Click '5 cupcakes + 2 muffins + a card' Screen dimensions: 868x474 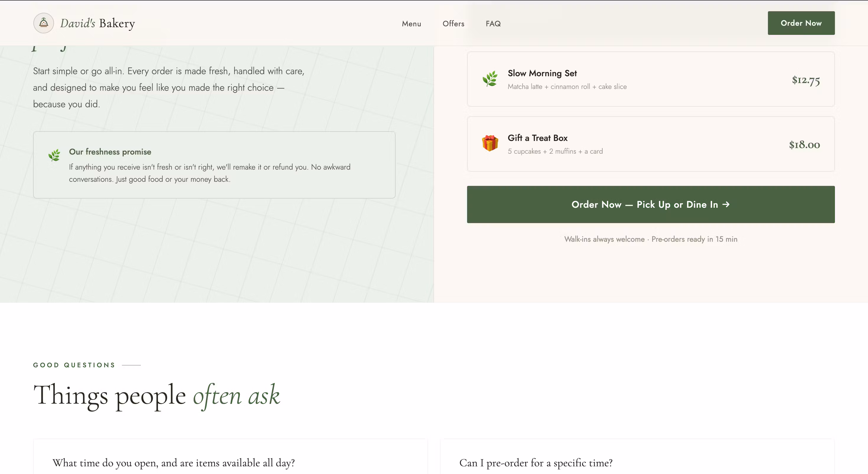555,152
